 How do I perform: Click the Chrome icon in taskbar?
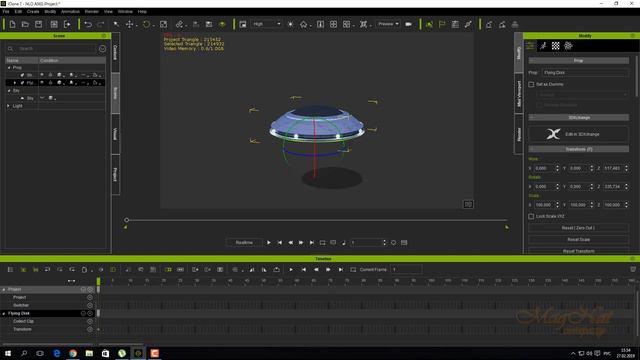[73, 353]
